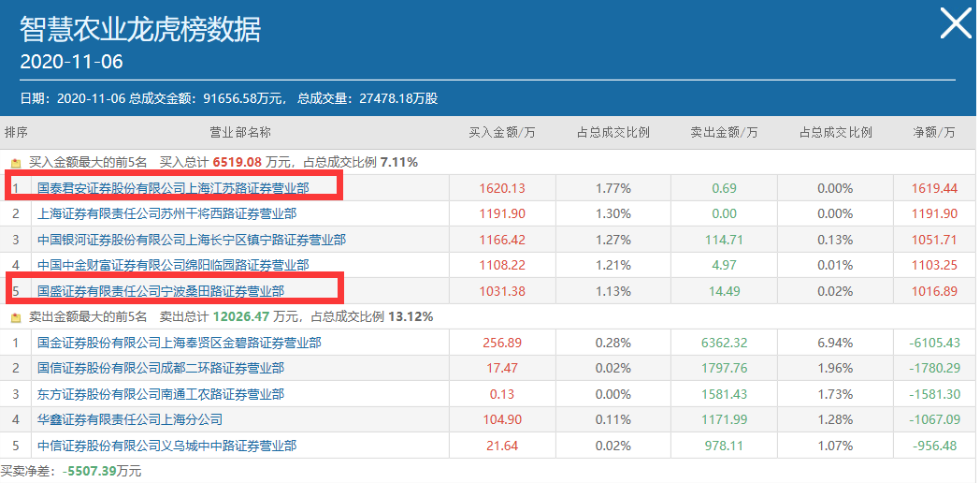
Task: Click the 排序 column header
Action: tap(16, 133)
